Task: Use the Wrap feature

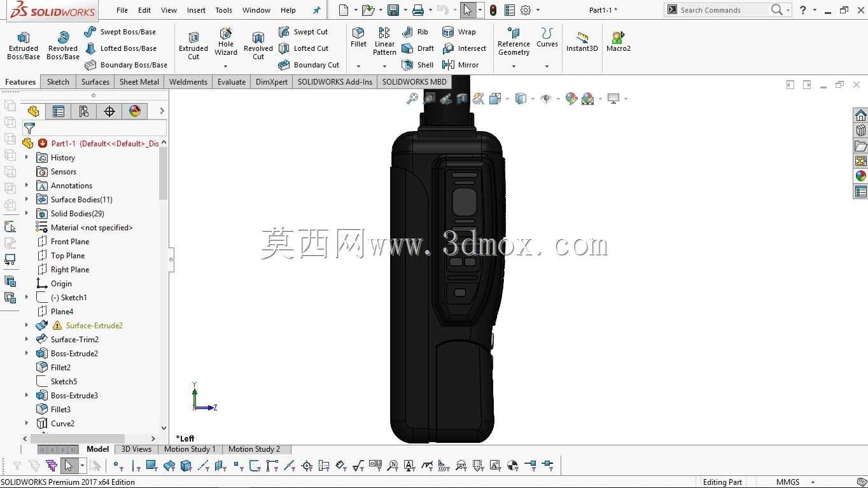Action: [459, 32]
